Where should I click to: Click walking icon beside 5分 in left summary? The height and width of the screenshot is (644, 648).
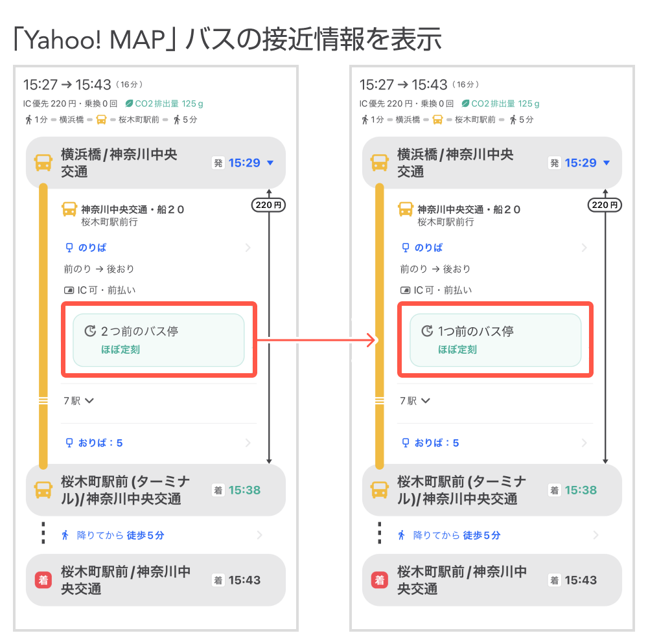tap(177, 120)
